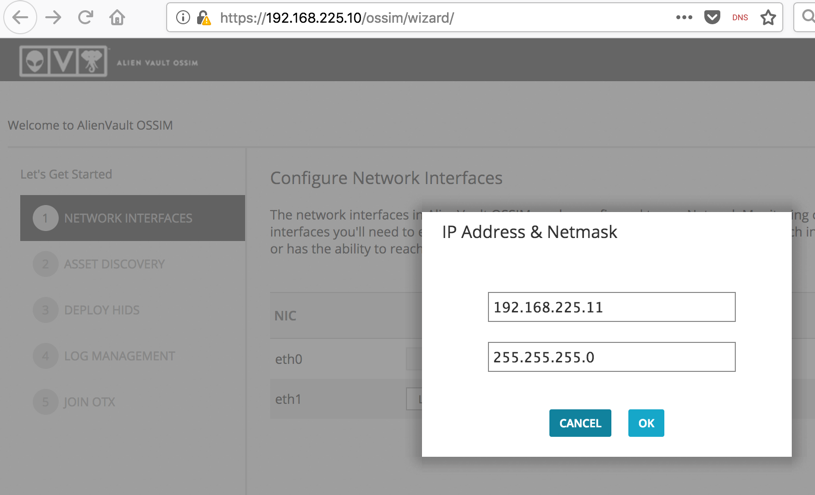Click the netmask field 255.255.255.0
Viewport: 815px width, 495px height.
(x=611, y=357)
